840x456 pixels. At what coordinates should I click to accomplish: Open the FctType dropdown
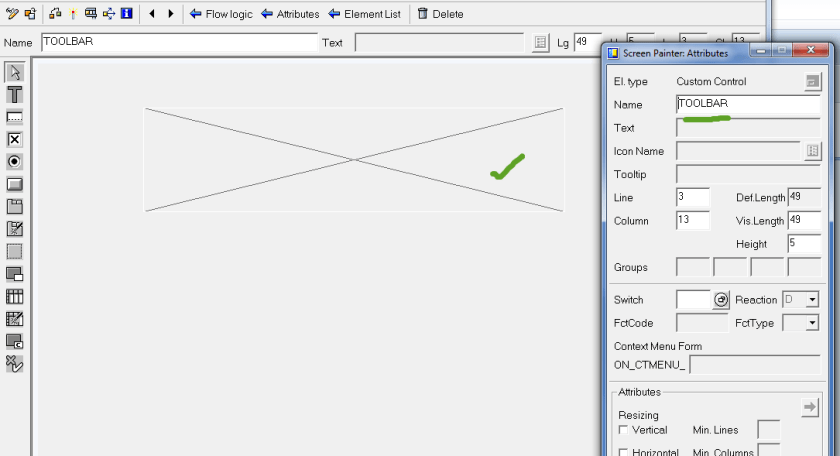(813, 323)
